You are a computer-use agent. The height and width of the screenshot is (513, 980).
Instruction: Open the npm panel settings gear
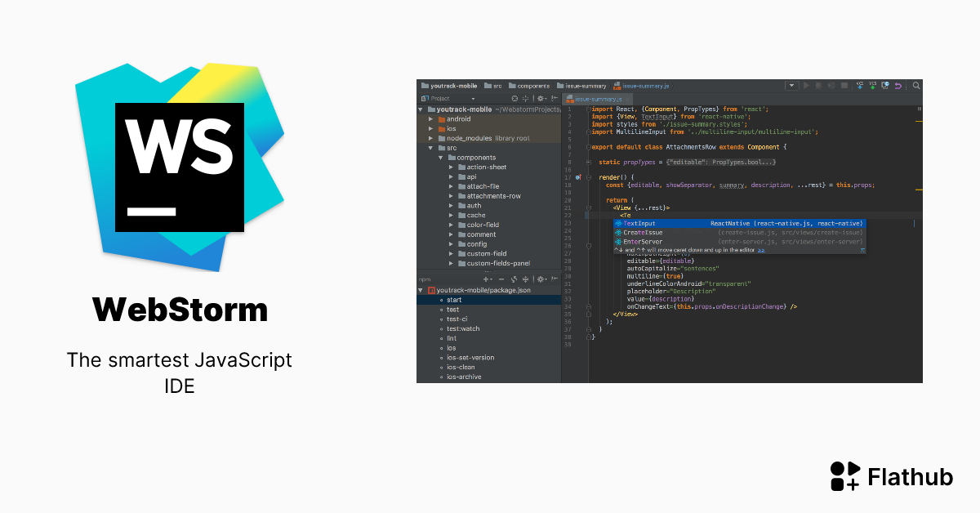[x=541, y=279]
